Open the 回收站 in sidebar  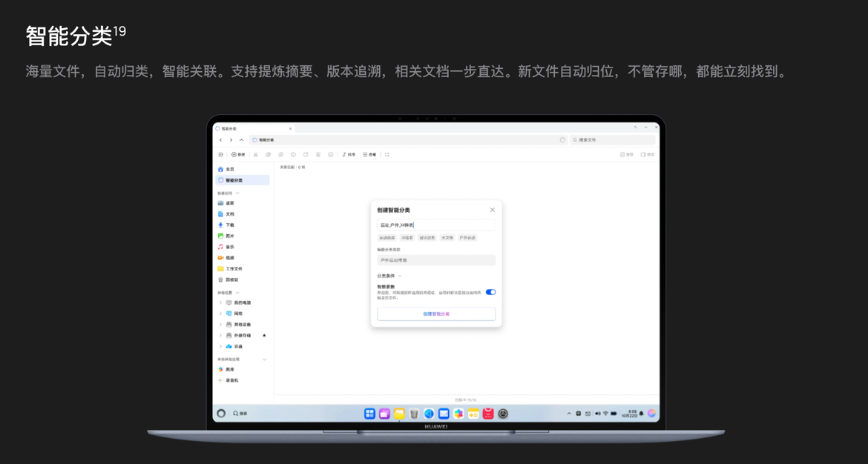231,279
